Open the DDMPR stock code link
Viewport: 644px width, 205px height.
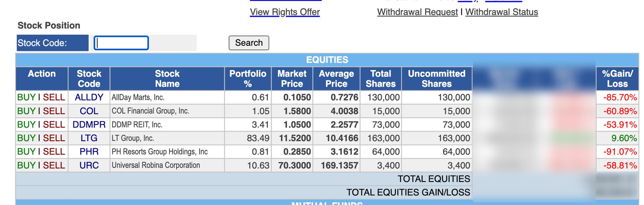(x=89, y=125)
